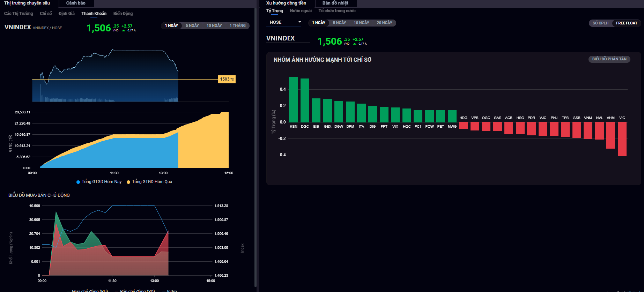Open the Nước ngoài money flow view
Image resolution: width=644 pixels, height=292 pixels.
[x=301, y=11]
